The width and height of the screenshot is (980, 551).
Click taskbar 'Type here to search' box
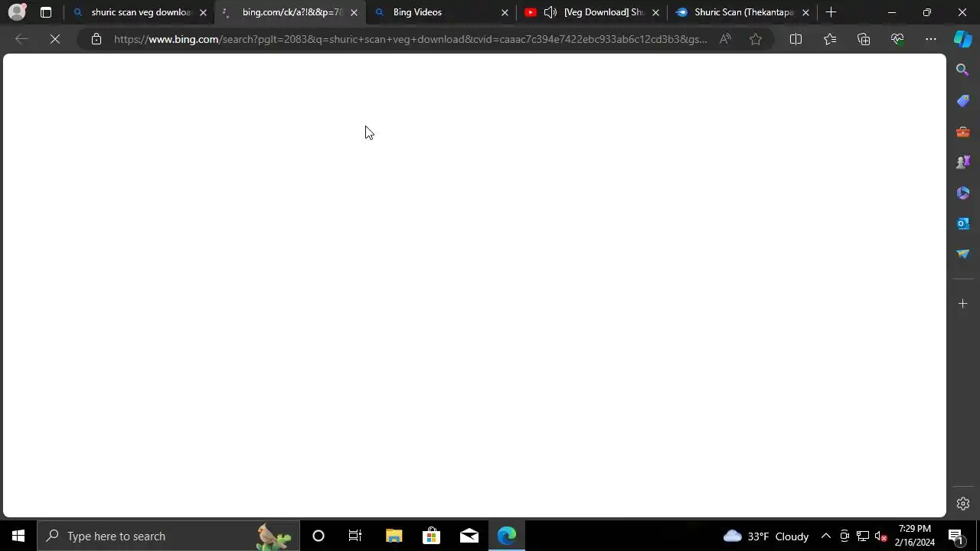[x=168, y=536]
